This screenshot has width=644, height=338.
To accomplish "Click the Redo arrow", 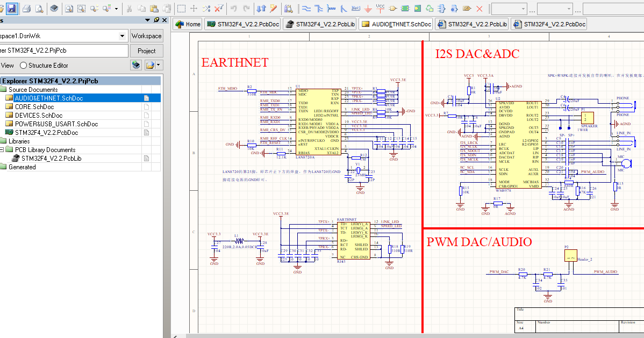I will tap(246, 8).
